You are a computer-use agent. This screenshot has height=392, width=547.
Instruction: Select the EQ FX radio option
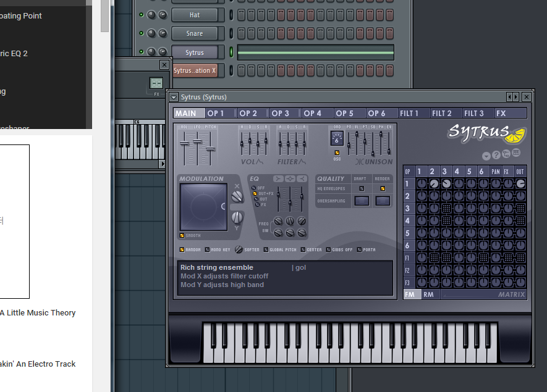point(258,205)
